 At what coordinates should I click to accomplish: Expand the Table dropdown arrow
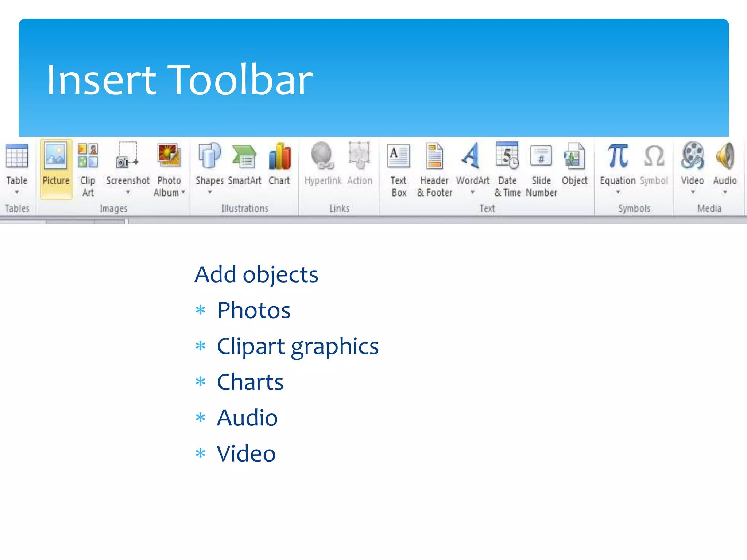click(17, 192)
